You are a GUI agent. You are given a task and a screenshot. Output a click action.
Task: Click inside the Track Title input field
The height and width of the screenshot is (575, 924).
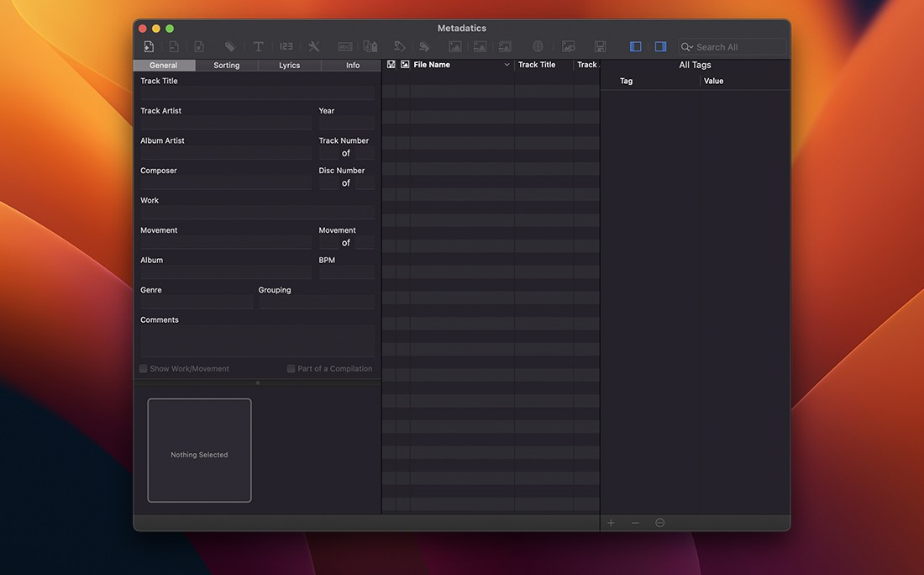[x=256, y=92]
